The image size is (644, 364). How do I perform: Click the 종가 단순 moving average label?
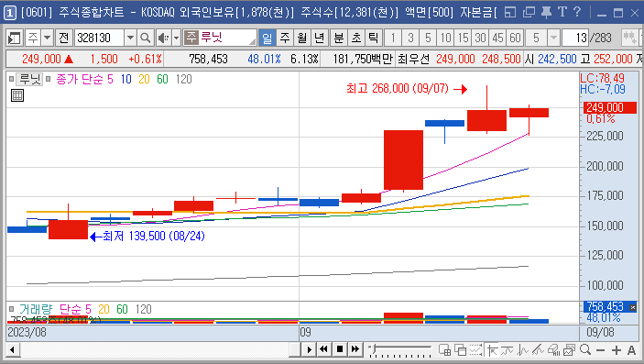click(x=80, y=79)
